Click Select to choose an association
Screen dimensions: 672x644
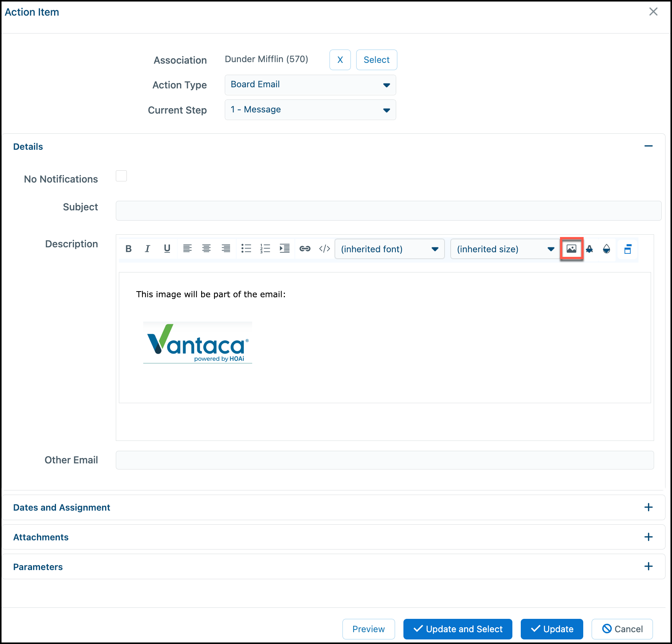tap(376, 60)
